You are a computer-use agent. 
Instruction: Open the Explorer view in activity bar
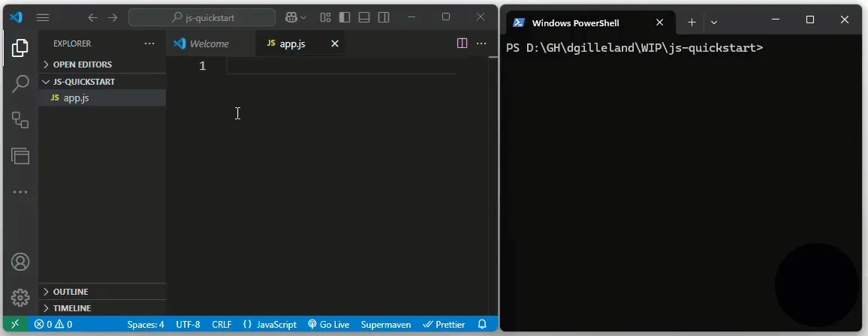click(20, 48)
